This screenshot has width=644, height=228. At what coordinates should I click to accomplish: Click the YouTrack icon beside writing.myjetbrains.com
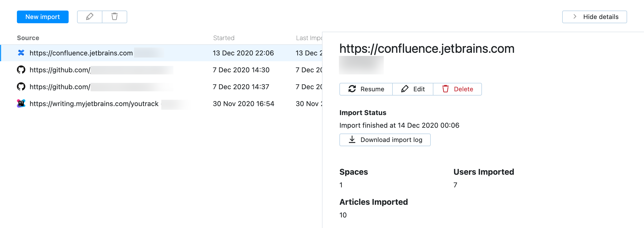[21, 103]
